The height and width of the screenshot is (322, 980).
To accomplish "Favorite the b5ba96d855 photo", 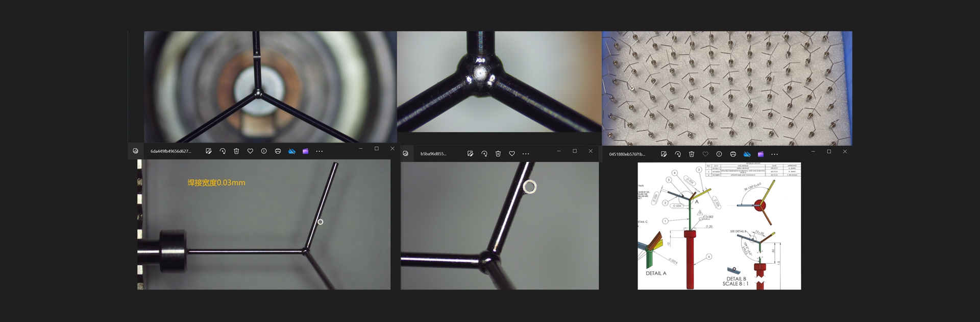I will (512, 154).
